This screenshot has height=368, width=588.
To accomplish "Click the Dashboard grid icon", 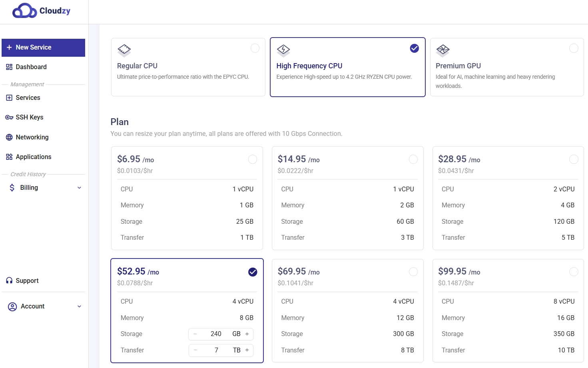I will (9, 67).
